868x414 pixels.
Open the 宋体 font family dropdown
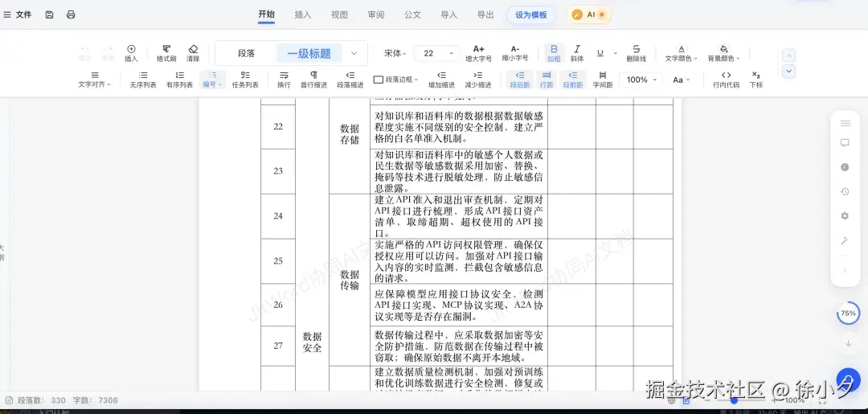395,53
